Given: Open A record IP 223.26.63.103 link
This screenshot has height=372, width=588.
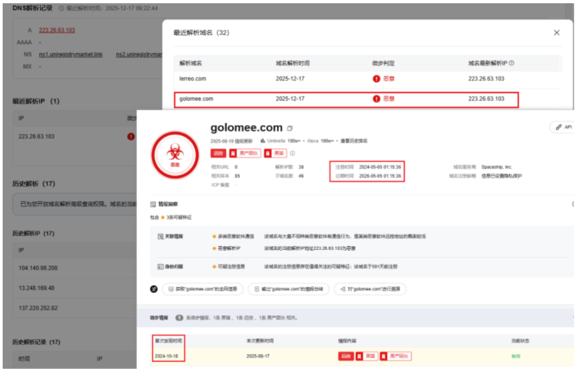Looking at the screenshot, I should [x=57, y=31].
